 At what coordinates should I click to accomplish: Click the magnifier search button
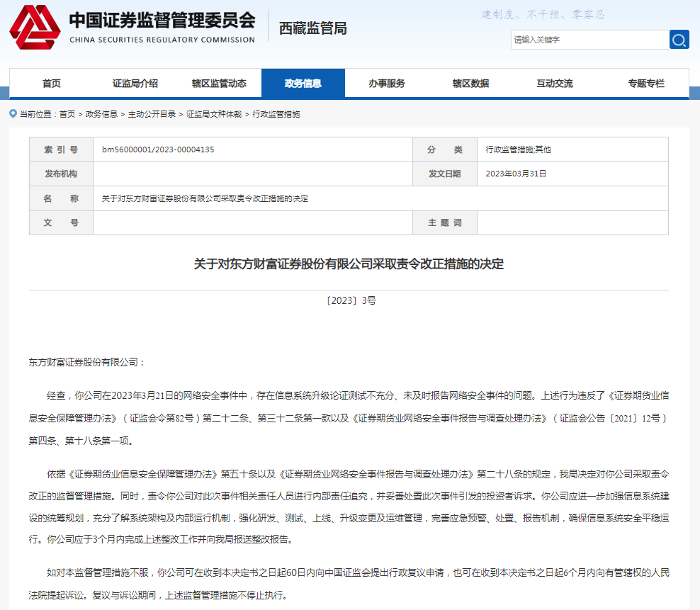click(x=679, y=40)
